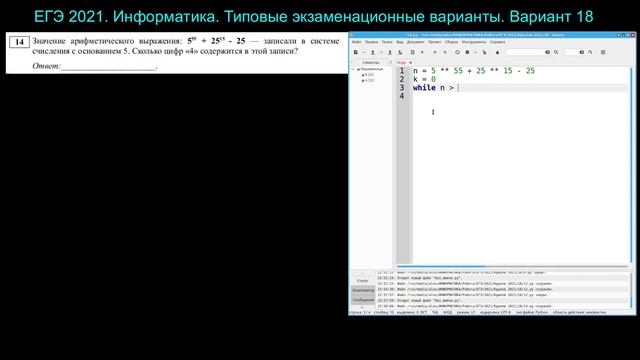The width and height of the screenshot is (640, 360).
Task: Select the first variable under Переменные
Action: (x=369, y=75)
